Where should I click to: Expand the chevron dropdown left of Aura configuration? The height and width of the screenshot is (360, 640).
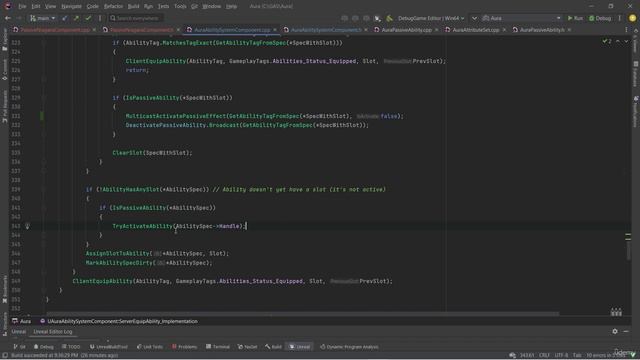(474, 18)
